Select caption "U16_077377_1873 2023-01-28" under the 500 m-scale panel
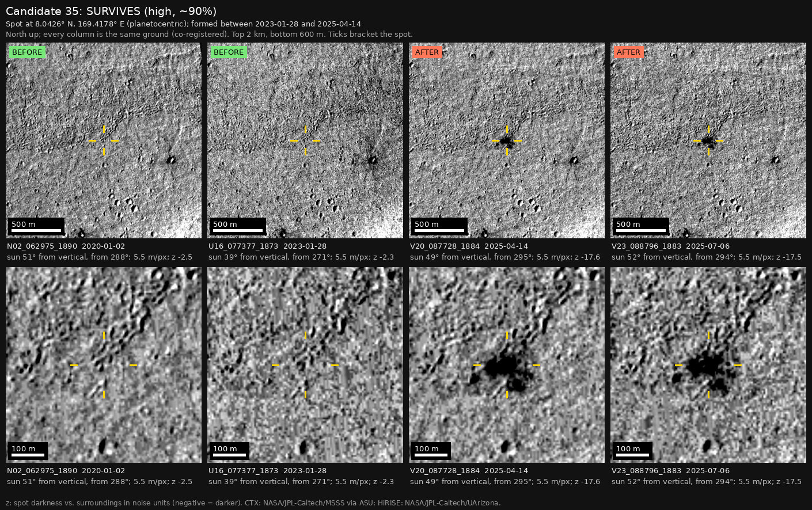Screen dimensions: 812x510 point(267,246)
